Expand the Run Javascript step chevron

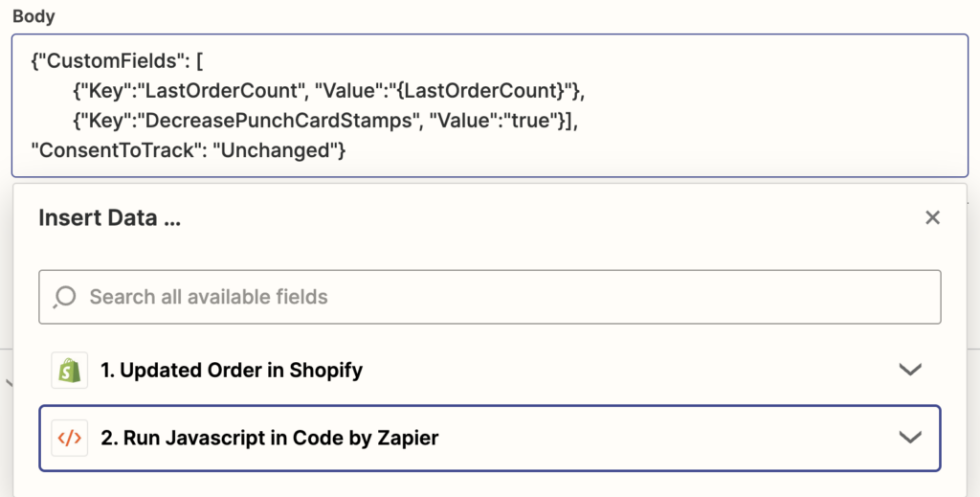click(x=910, y=437)
